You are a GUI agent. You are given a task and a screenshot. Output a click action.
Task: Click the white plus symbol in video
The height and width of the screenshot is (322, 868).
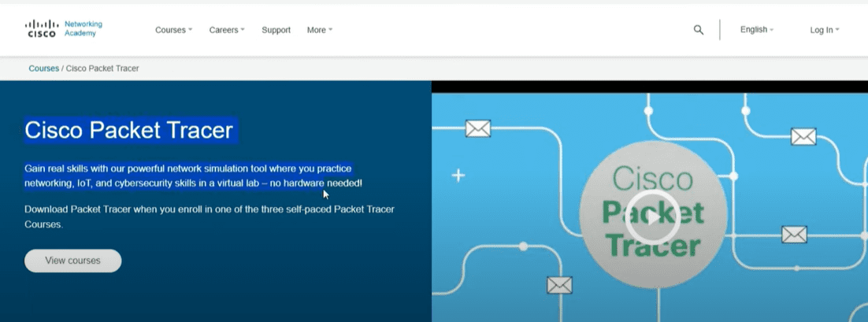(x=458, y=176)
